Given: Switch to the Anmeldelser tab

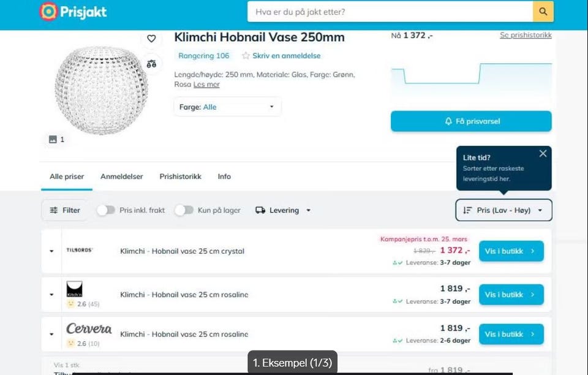Looking at the screenshot, I should click(x=121, y=176).
